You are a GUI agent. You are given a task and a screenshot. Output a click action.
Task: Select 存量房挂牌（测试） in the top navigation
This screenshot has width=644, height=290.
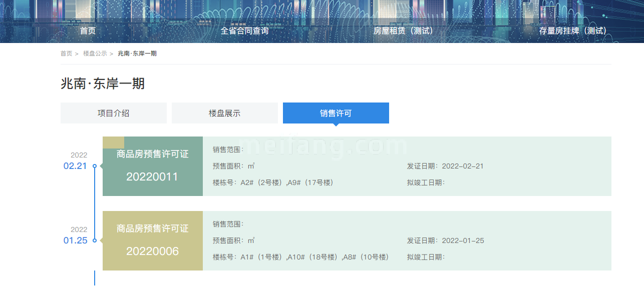coord(572,31)
